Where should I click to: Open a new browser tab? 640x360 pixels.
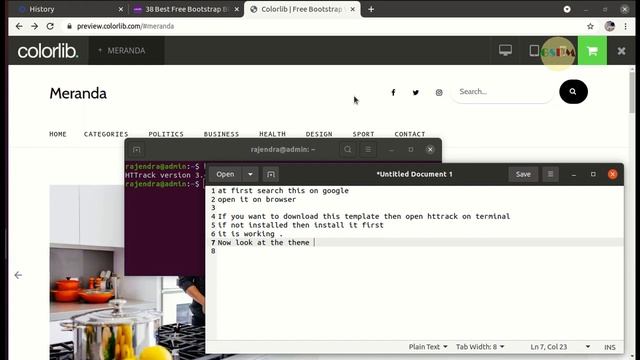point(371,9)
